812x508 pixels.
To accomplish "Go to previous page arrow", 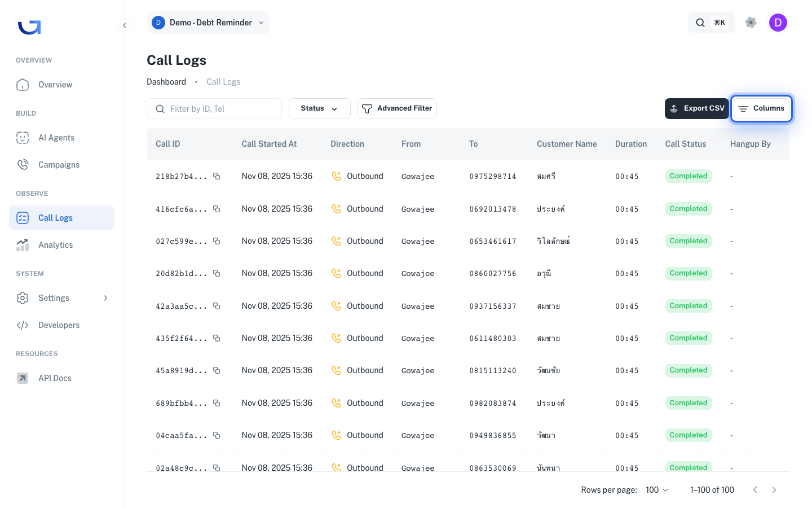I will click(755, 490).
